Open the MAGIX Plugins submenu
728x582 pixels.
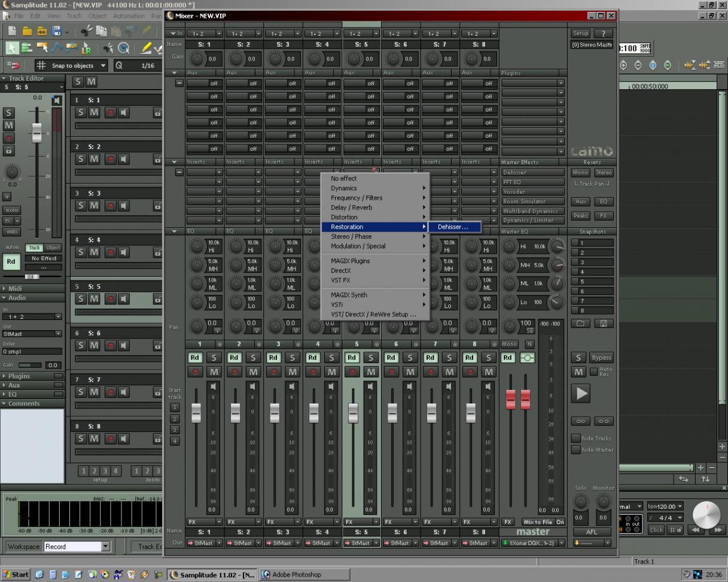coord(375,261)
